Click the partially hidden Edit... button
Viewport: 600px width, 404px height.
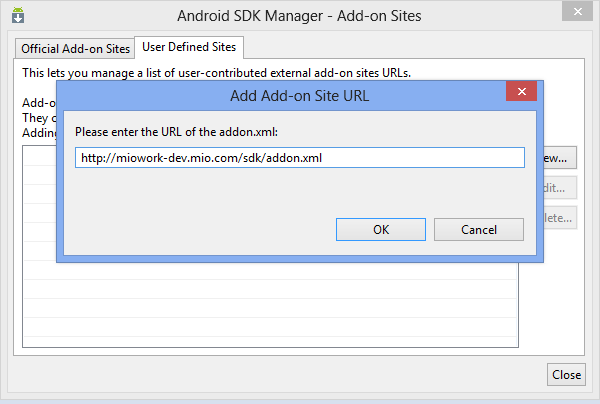(x=560, y=188)
